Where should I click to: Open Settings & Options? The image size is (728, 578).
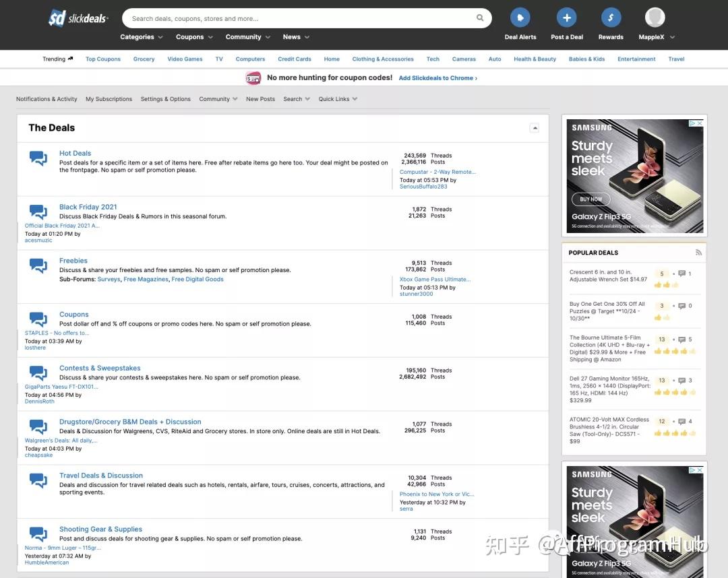coord(165,99)
